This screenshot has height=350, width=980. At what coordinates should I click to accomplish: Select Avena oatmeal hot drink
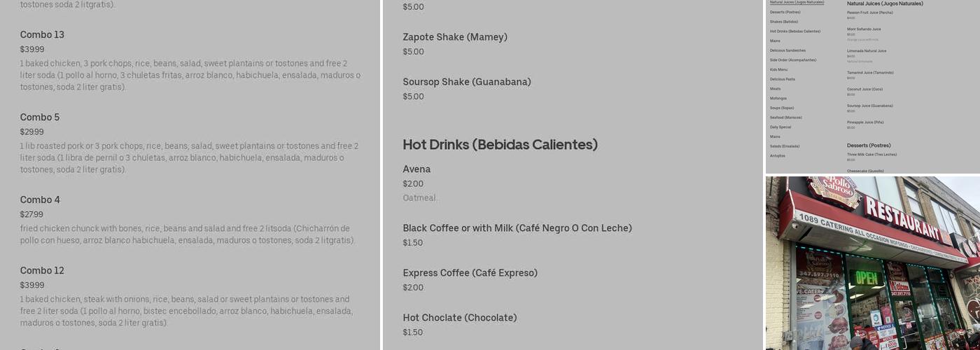[x=420, y=183]
